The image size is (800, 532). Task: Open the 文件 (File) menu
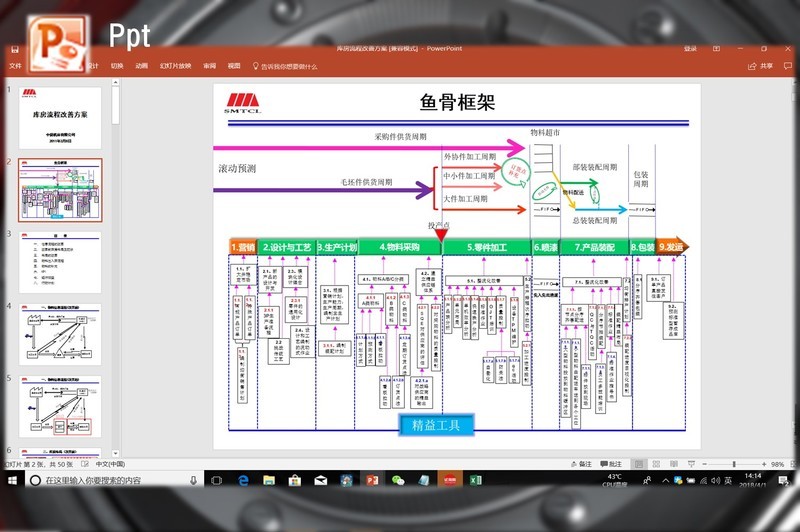[x=15, y=66]
